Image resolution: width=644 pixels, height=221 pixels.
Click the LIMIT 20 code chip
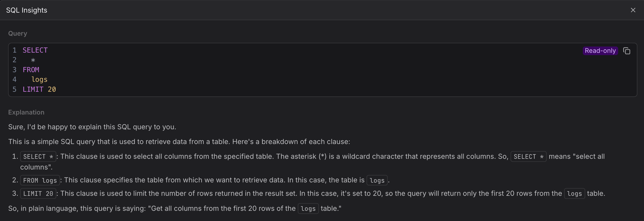[38, 193]
